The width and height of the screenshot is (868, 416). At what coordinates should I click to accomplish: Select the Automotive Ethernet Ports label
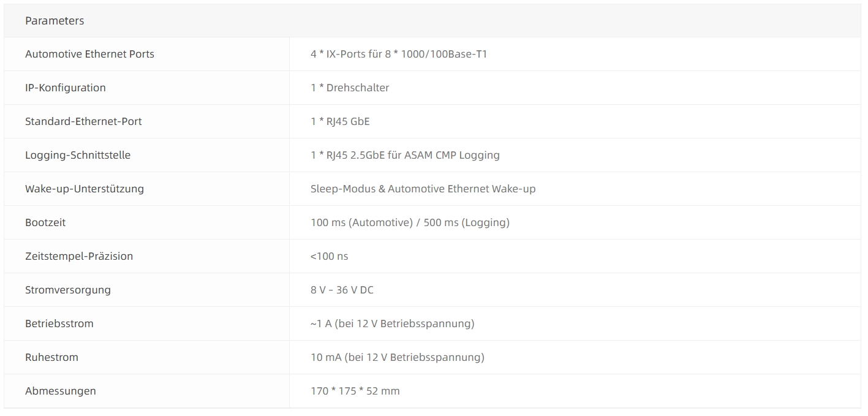(89, 54)
